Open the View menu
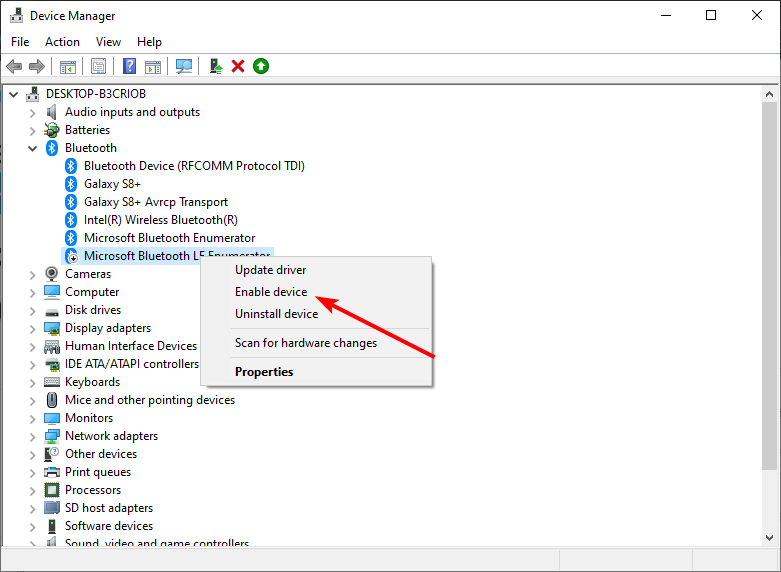The image size is (781, 572). tap(108, 42)
